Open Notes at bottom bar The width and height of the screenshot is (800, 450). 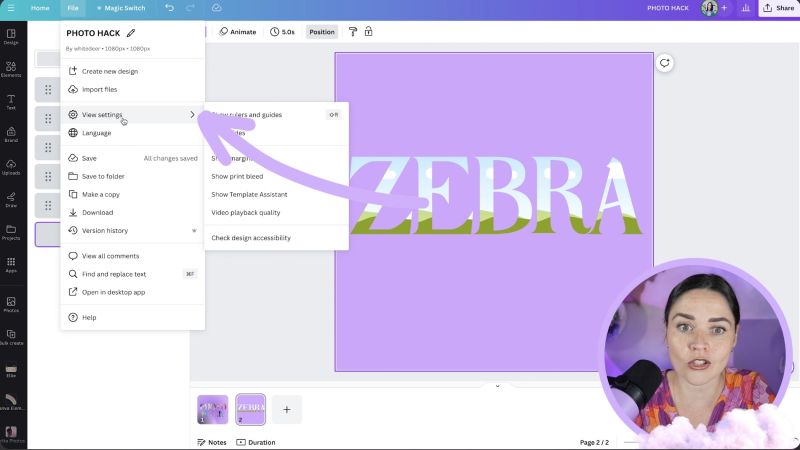click(x=212, y=442)
